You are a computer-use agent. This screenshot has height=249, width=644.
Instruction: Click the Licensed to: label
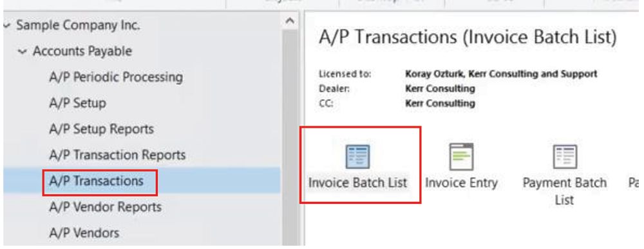[x=345, y=74]
